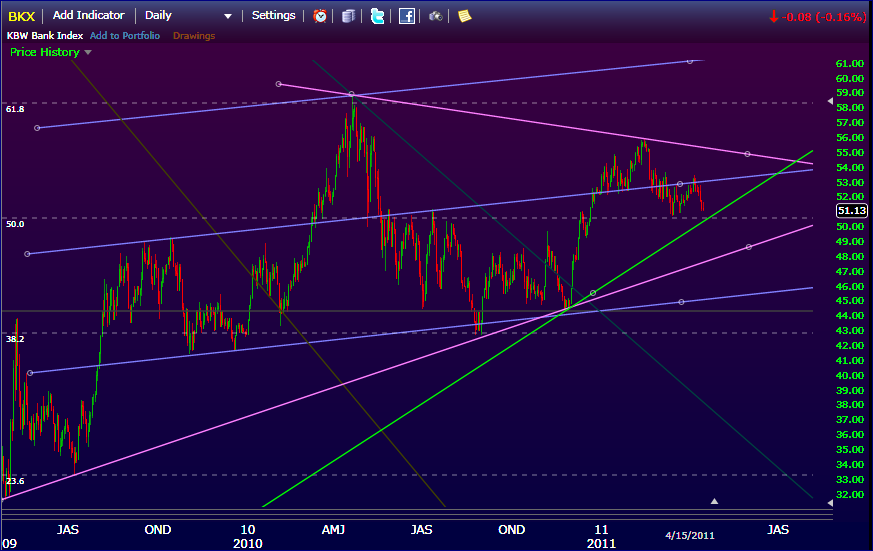This screenshot has height=551, width=873.
Task: Click white triangle marker above 4/15/2011 date
Action: pyautogui.click(x=714, y=501)
